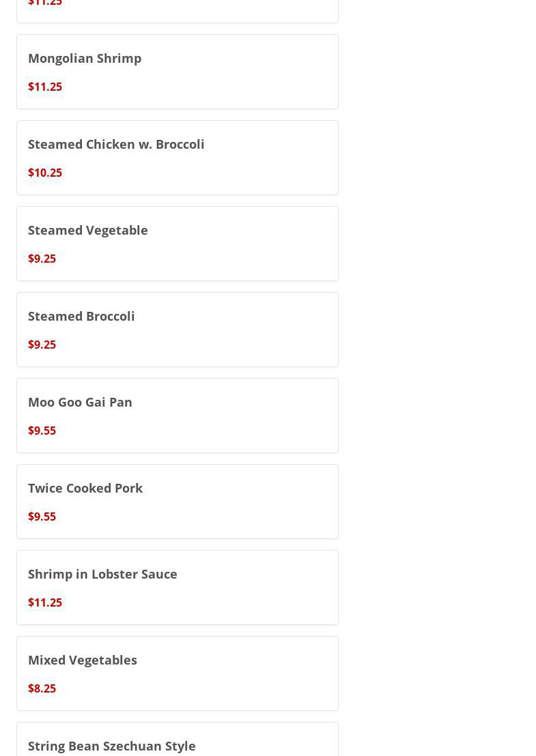Choose the Steamed Vegetable dish title
Screen dimensions: 536x756
tap(87, 230)
